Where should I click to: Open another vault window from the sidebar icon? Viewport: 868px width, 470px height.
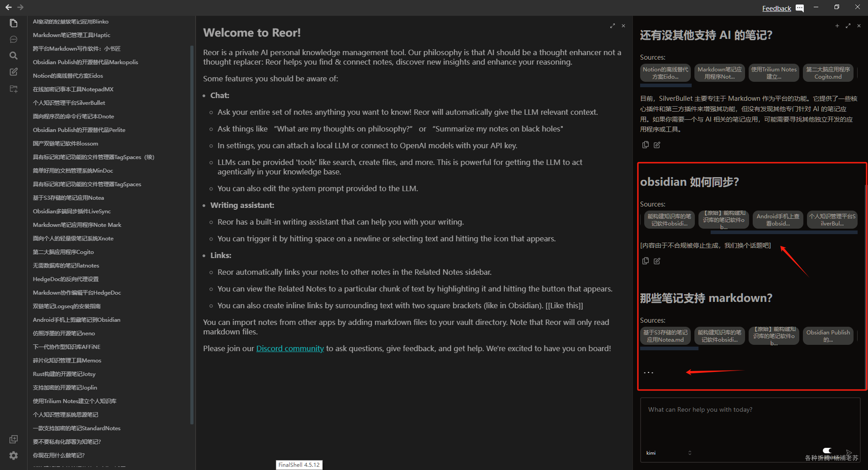coord(14,439)
